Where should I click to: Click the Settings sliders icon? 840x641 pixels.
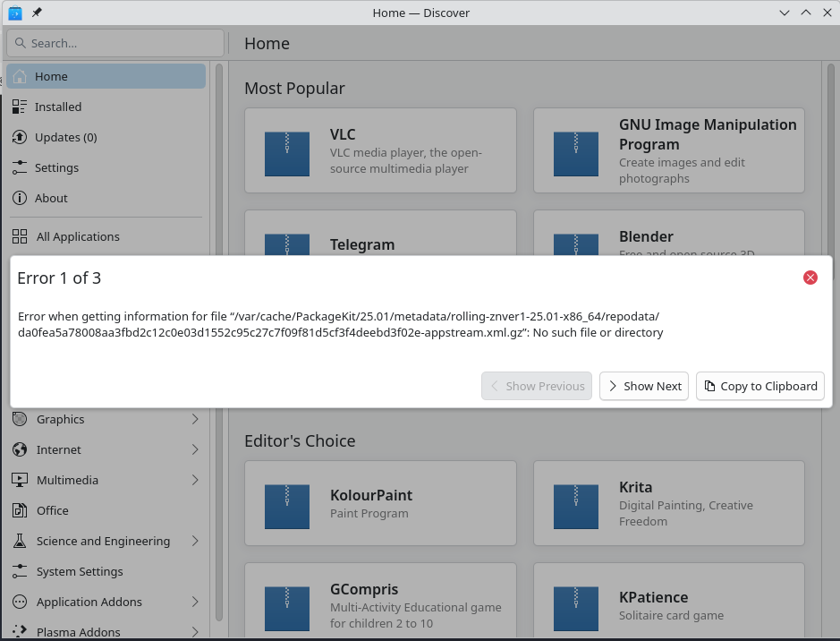coord(20,167)
